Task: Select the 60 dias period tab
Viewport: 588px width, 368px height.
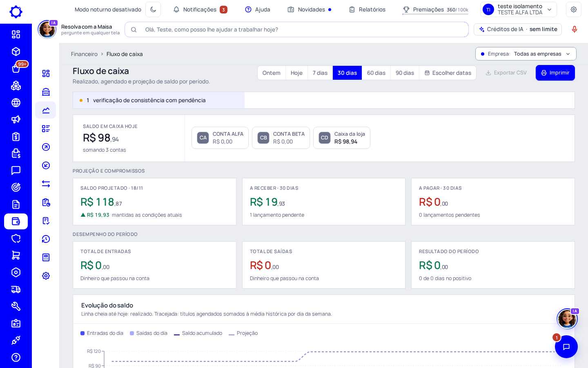Action: pyautogui.click(x=376, y=73)
